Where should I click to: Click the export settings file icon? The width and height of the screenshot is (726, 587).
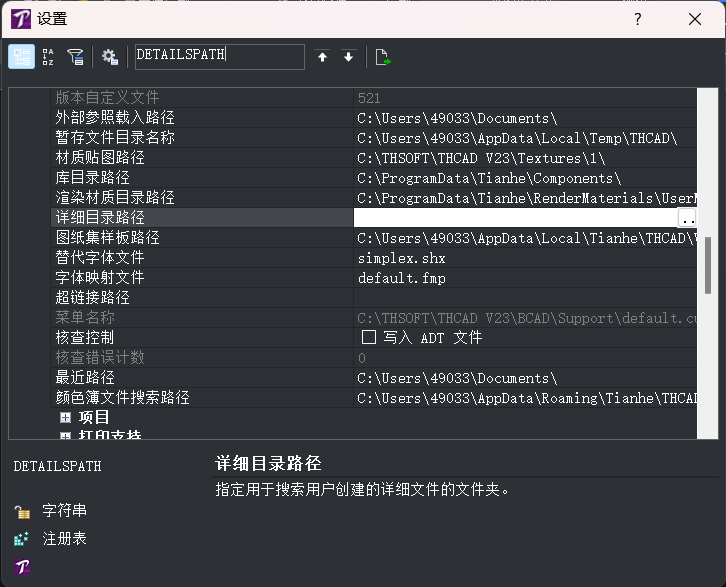(x=383, y=56)
